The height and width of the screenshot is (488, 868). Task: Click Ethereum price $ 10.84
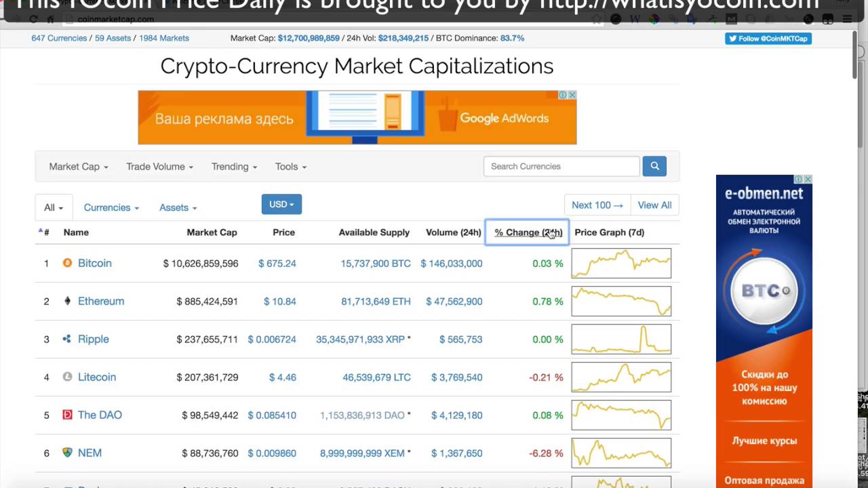point(280,302)
